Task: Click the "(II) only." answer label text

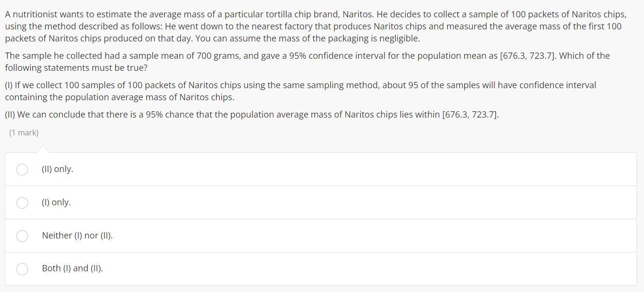Action: pos(57,169)
